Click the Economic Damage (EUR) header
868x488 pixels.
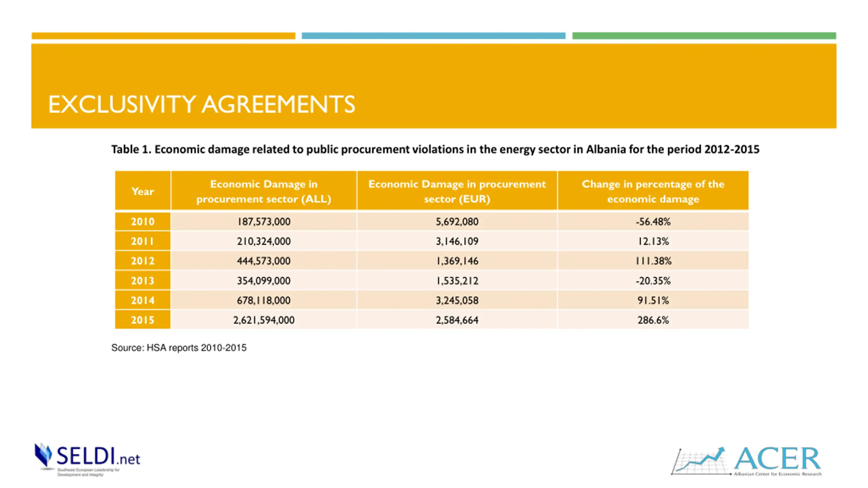(457, 191)
